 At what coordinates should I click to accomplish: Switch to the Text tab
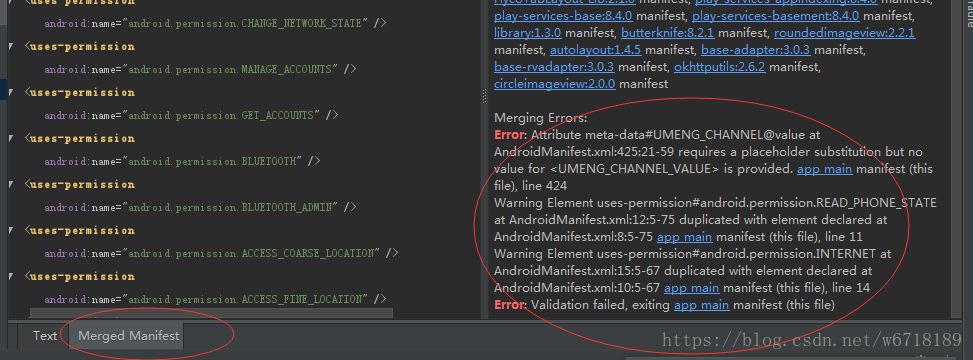[x=45, y=336]
